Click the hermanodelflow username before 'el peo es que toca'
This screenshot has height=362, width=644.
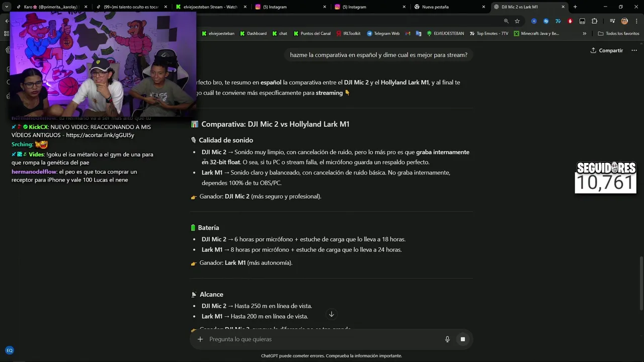[34, 171]
